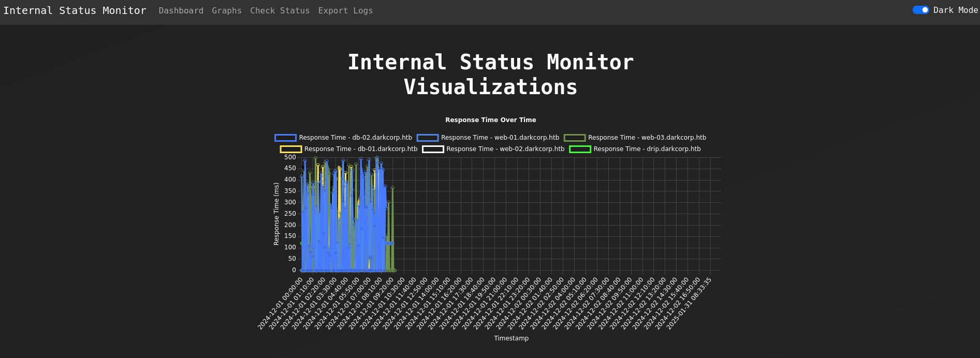Toggle drip.darkcorp.htb series via its label
This screenshot has height=358, width=980.
[647, 150]
